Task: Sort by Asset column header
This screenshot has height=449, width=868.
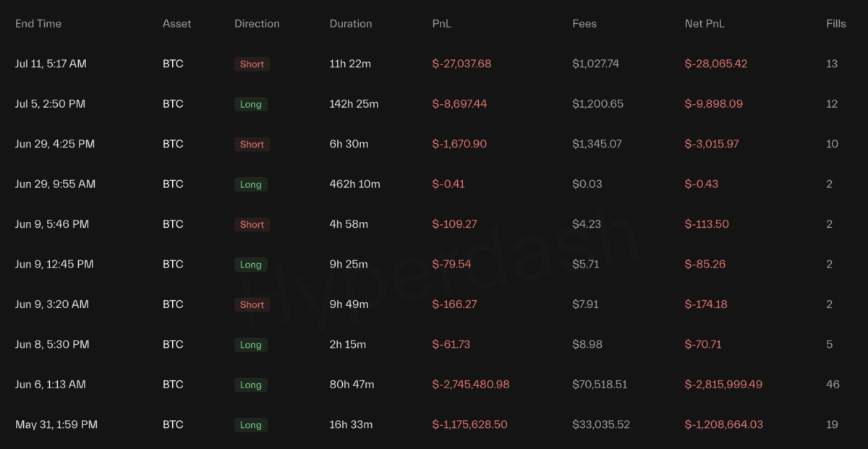Action: click(x=176, y=24)
